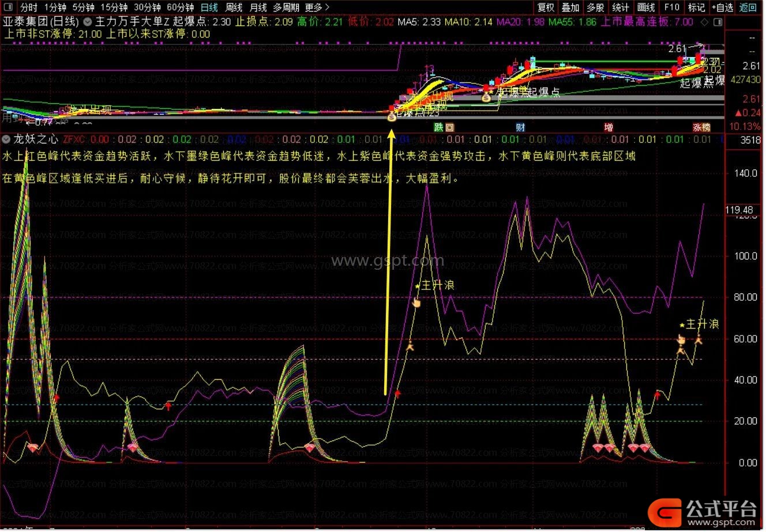Click the red 增 marker icon
The image size is (766, 532).
[608, 127]
